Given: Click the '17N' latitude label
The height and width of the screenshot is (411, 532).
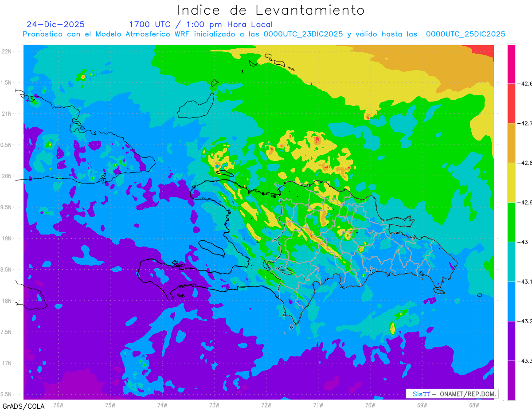Looking at the screenshot, I should point(7,363).
